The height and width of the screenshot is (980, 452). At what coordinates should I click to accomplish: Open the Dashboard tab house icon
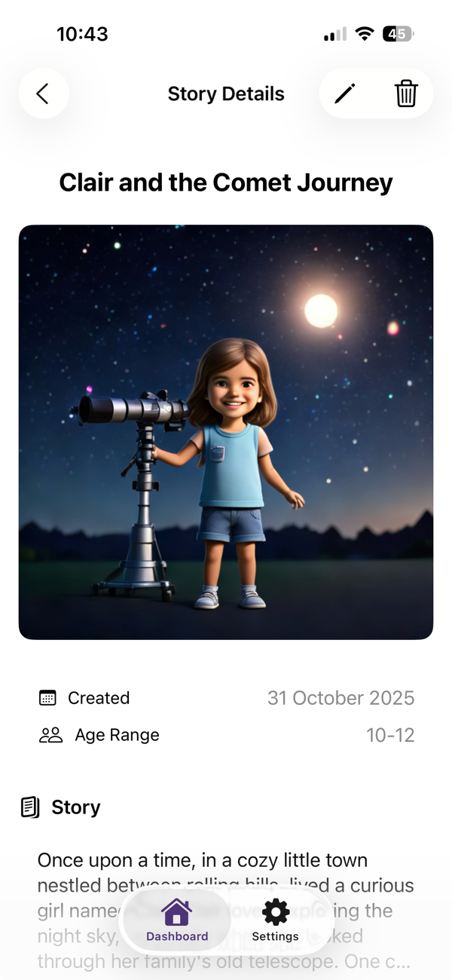coord(177,912)
